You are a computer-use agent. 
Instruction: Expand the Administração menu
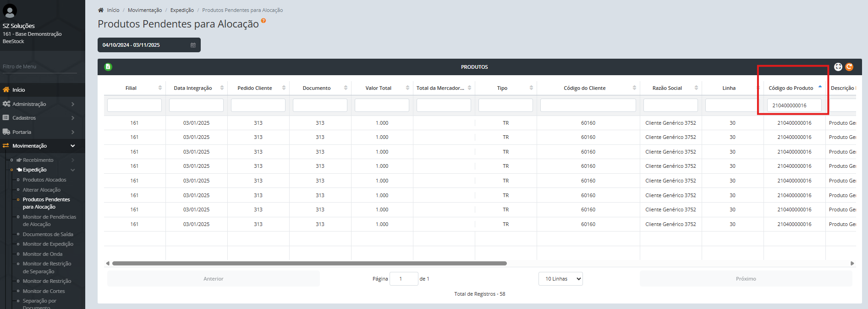38,104
